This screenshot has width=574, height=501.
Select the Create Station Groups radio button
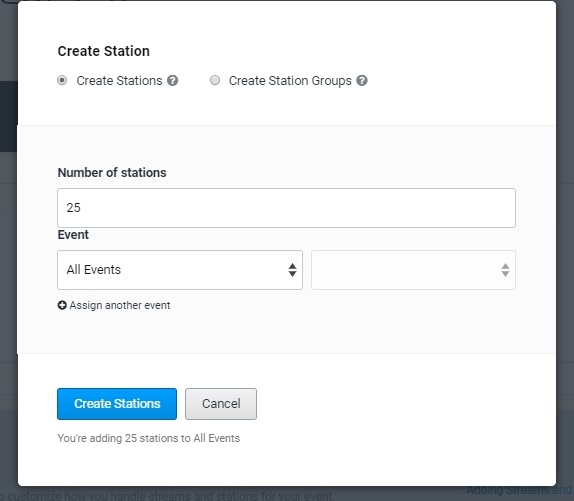pos(215,80)
